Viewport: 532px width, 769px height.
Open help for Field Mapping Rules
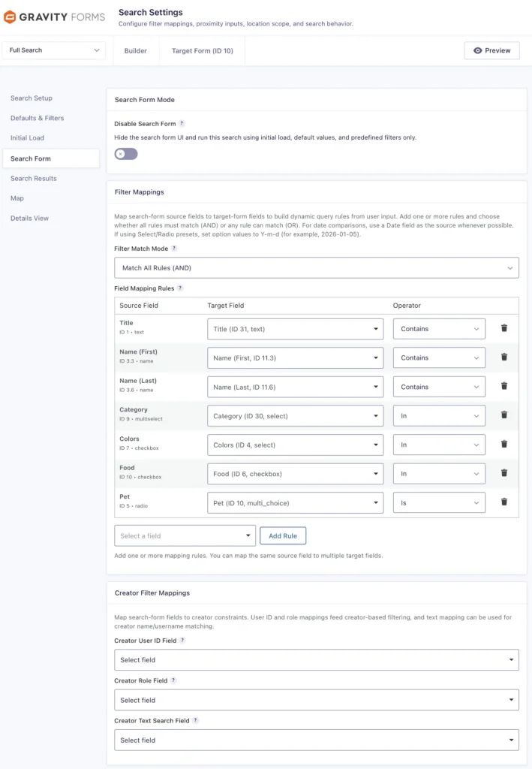[180, 288]
